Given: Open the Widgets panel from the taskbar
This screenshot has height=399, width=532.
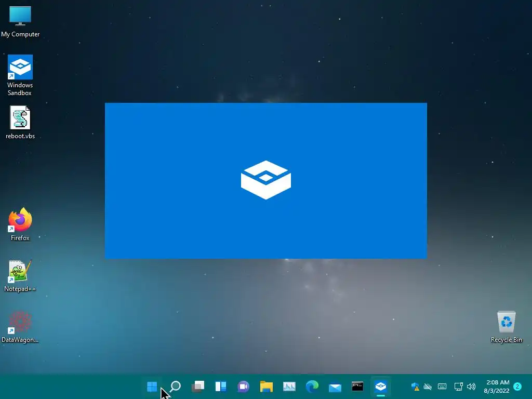Looking at the screenshot, I should pos(220,387).
